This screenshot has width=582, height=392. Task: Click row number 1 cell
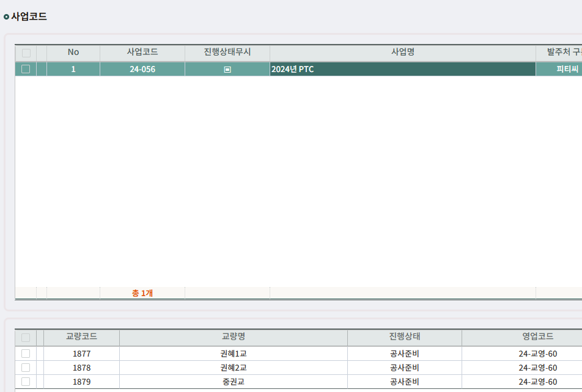point(73,70)
